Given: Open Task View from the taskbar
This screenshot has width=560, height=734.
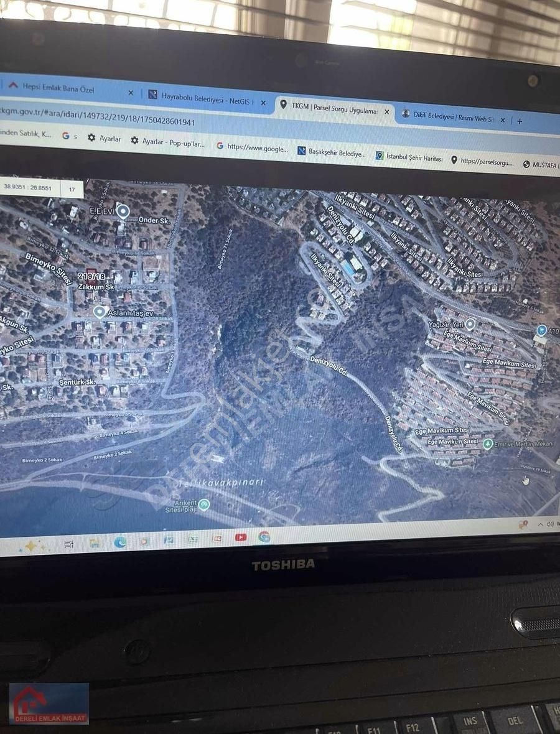Looking at the screenshot, I should 69,544.
